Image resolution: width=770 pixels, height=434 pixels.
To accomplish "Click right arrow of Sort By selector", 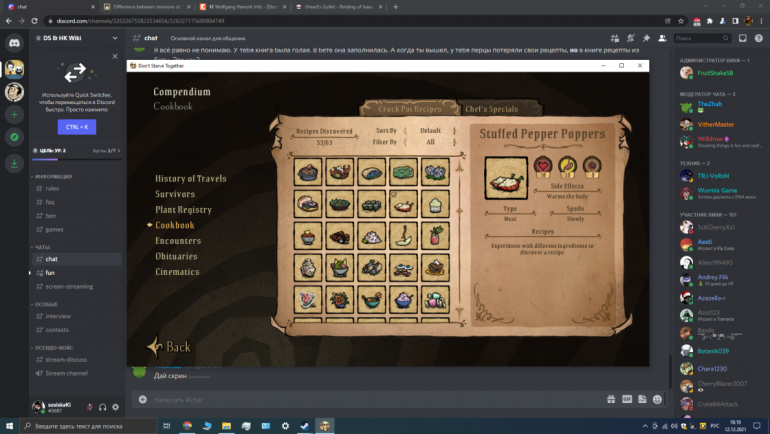I will 455,131.
